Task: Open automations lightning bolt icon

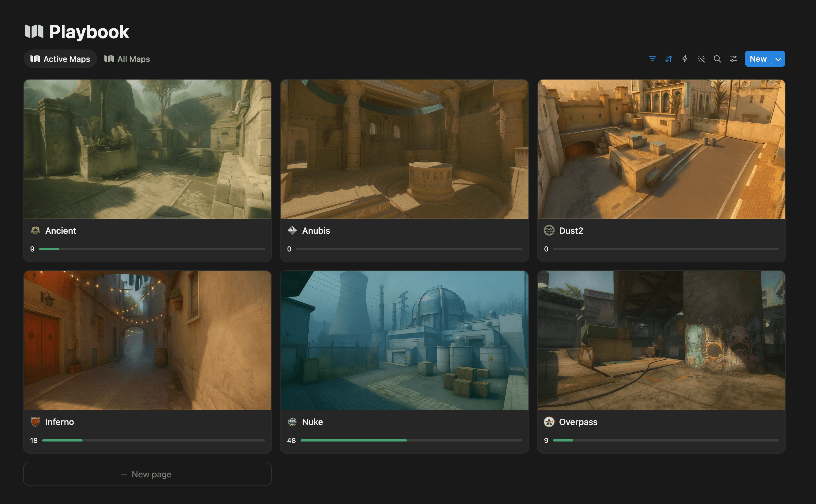Action: (x=685, y=59)
